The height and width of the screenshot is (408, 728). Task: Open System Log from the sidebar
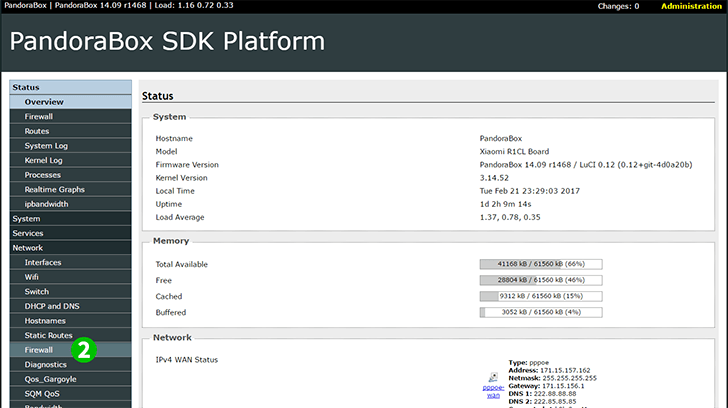(x=46, y=146)
